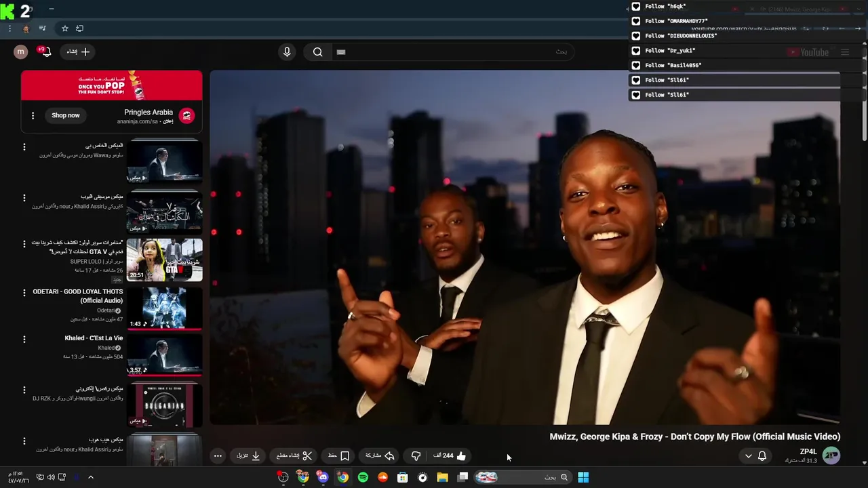Open the Khaled C'Est La Vie thumbnail
The height and width of the screenshot is (488, 868).
tap(164, 355)
